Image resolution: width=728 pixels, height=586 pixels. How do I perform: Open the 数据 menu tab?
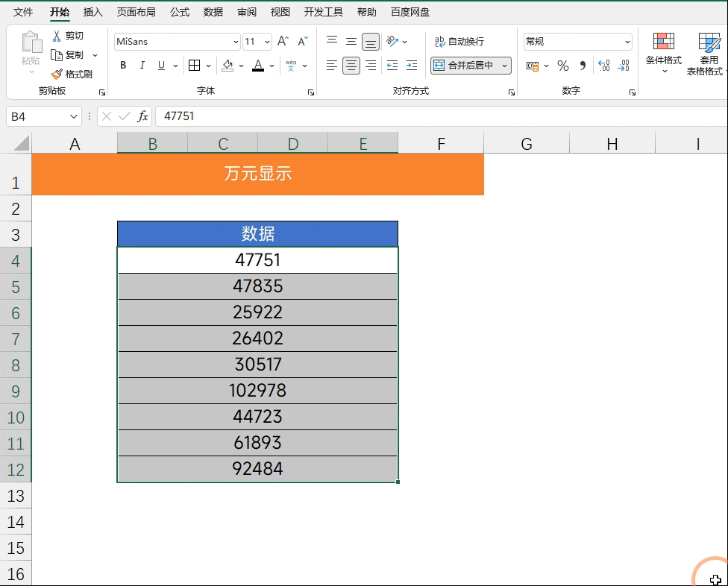click(x=213, y=11)
